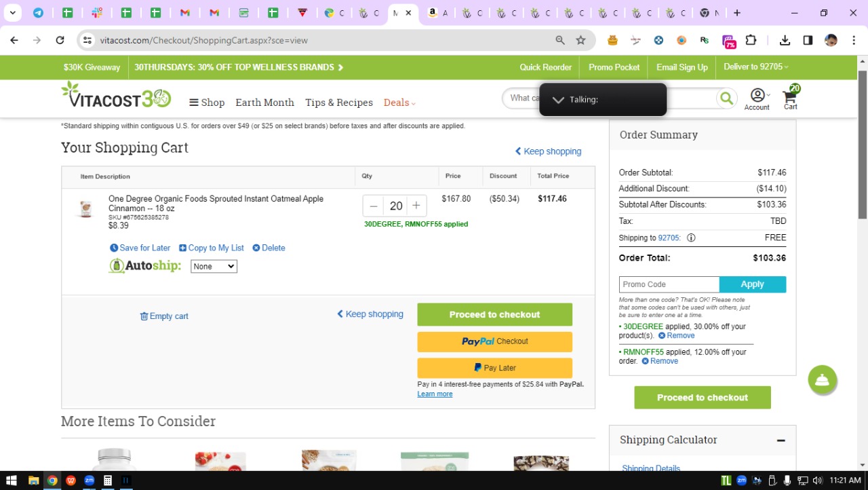Click Proceed to checkout beside Empty cart
Viewport: 868px width, 490px height.
tap(494, 315)
